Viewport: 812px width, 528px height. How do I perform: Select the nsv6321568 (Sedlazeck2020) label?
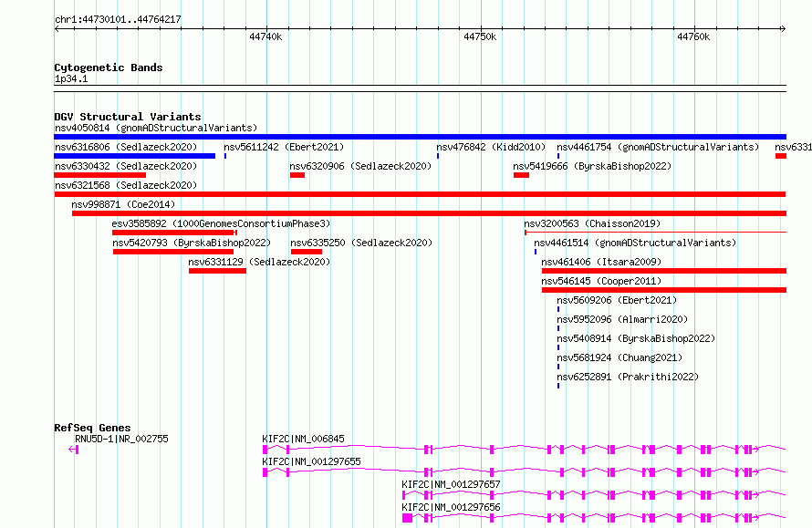pyautogui.click(x=126, y=185)
